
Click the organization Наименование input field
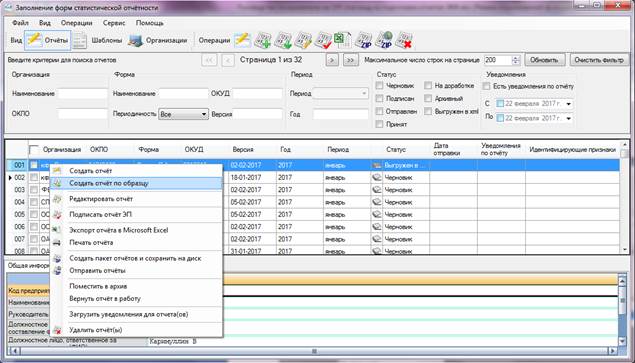[x=82, y=94]
